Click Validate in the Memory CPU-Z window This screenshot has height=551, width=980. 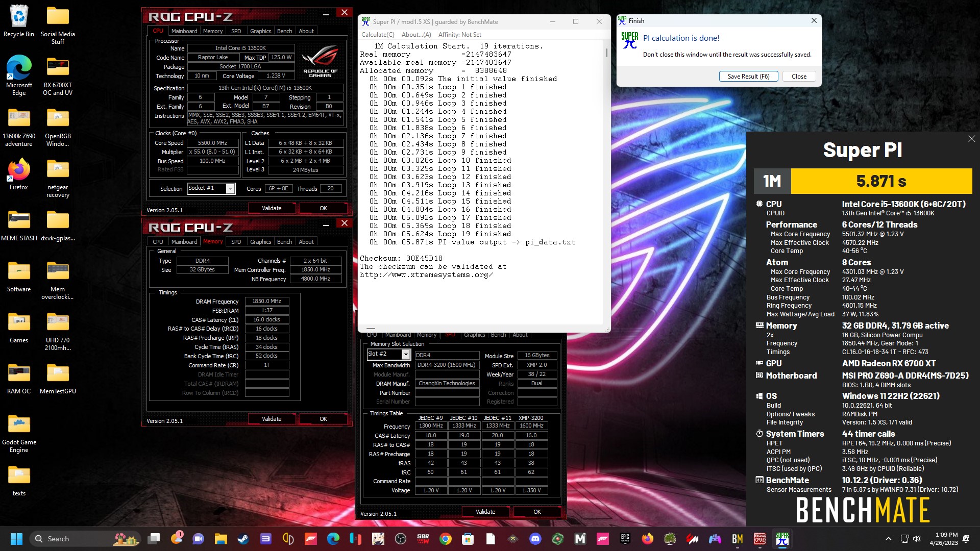[272, 419]
